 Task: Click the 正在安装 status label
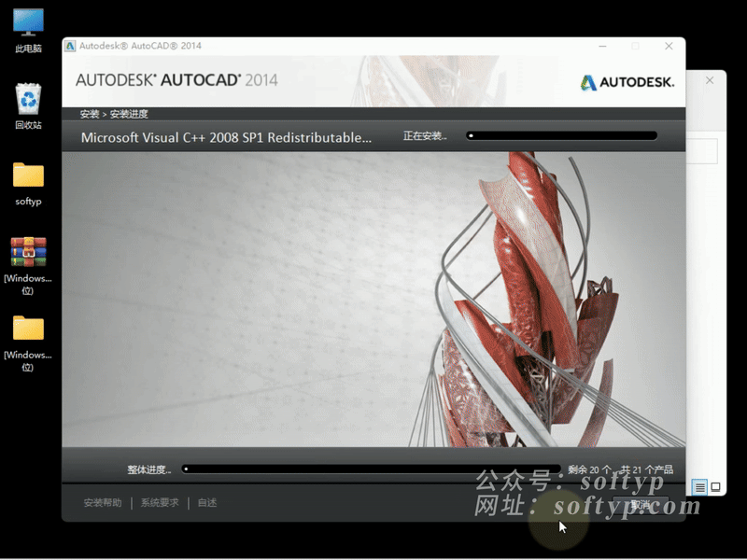[x=425, y=136]
